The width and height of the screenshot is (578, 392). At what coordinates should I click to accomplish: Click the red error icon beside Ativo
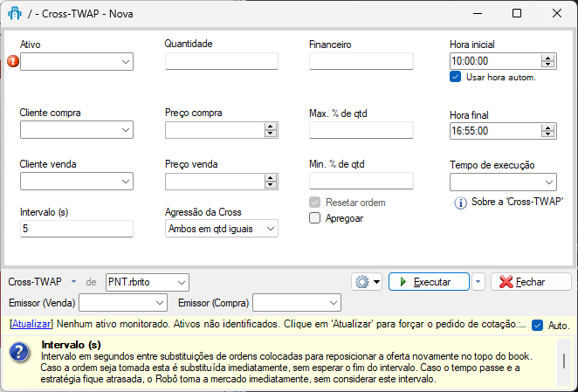[x=13, y=61]
